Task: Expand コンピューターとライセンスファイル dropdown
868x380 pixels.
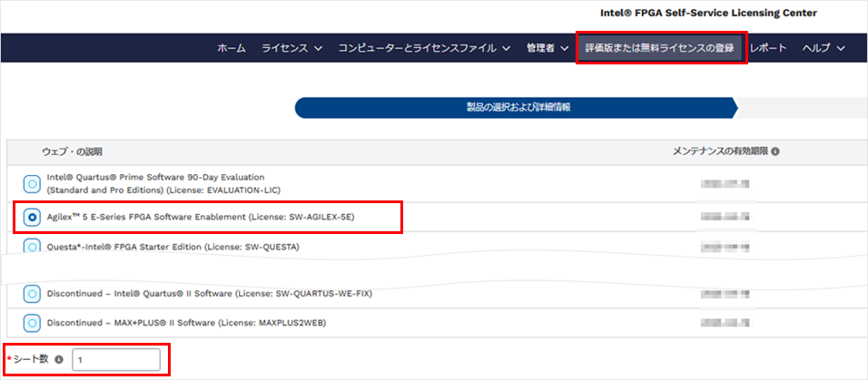Action: tap(425, 48)
